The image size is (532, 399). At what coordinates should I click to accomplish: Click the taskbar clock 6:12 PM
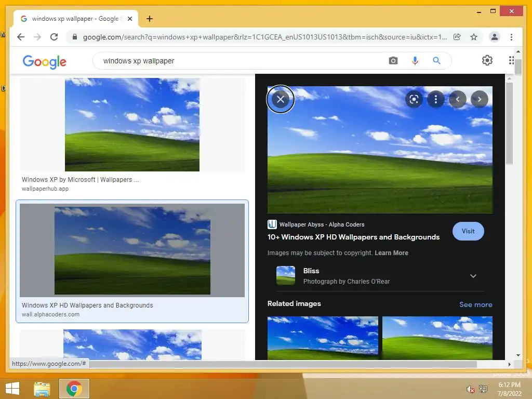[509, 385]
